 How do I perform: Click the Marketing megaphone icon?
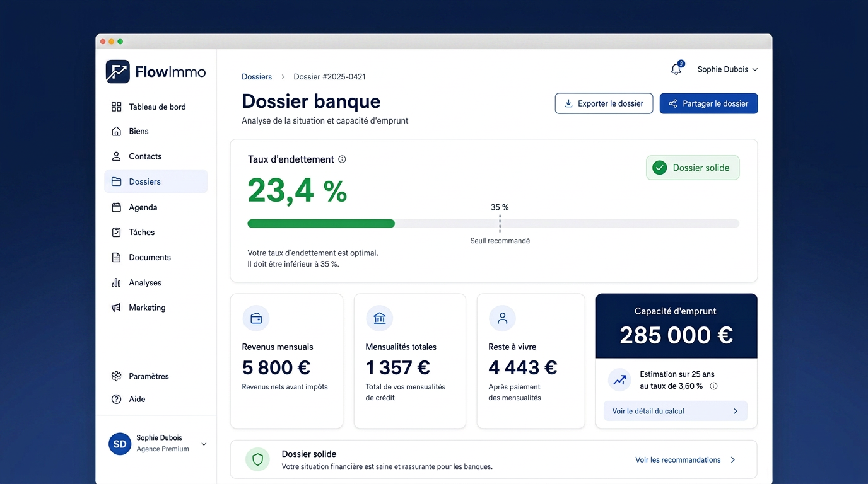116,308
